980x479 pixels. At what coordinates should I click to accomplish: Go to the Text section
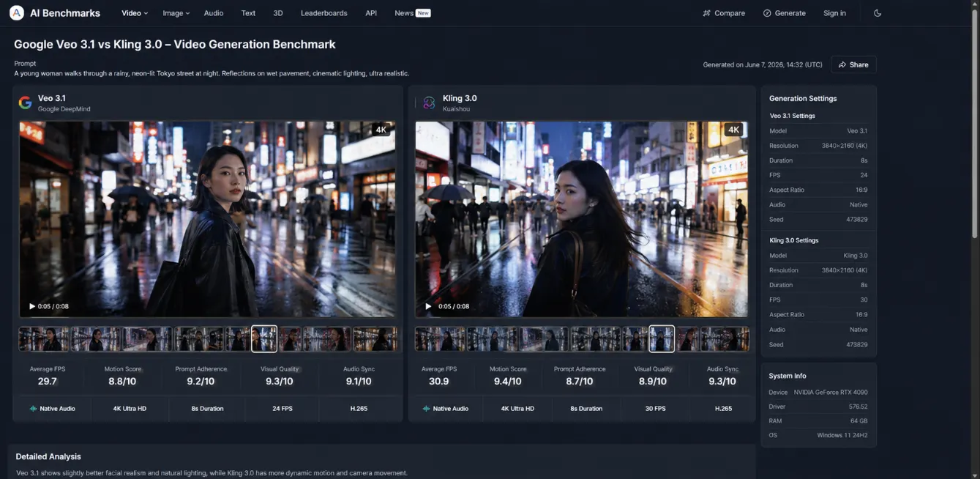[x=248, y=13]
